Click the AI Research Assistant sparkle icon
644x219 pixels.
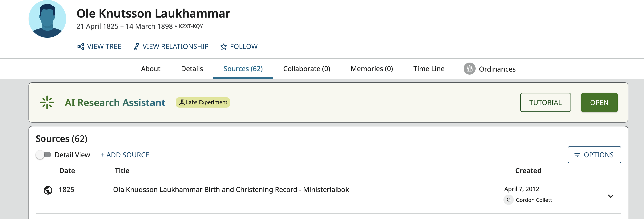coord(47,102)
